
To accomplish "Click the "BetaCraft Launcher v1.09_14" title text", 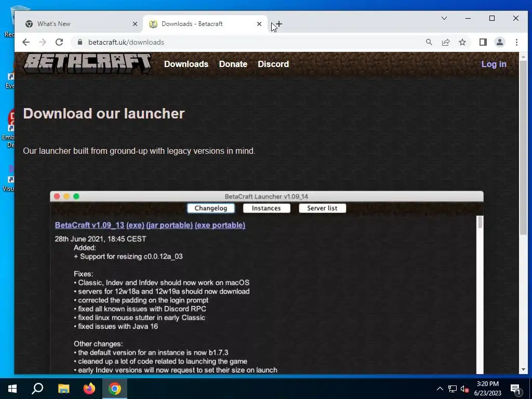I will [267, 196].
